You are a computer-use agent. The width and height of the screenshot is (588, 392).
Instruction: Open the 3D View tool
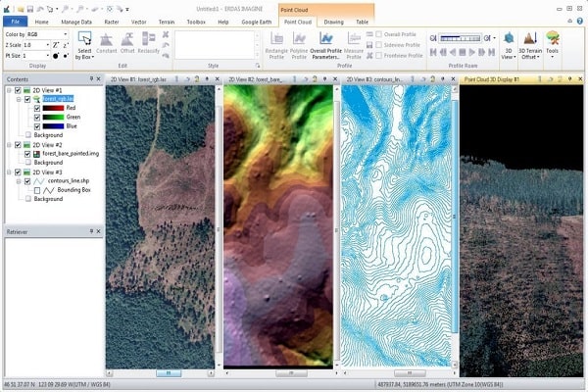click(x=508, y=42)
